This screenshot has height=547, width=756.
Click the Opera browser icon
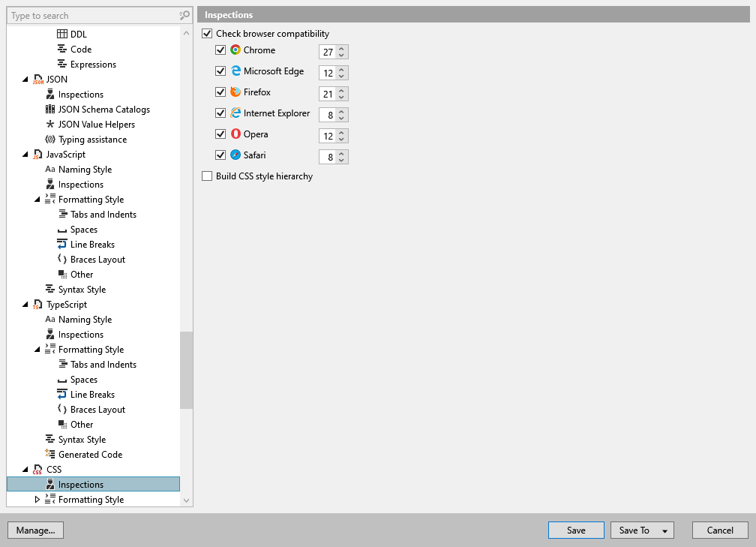[x=235, y=134]
